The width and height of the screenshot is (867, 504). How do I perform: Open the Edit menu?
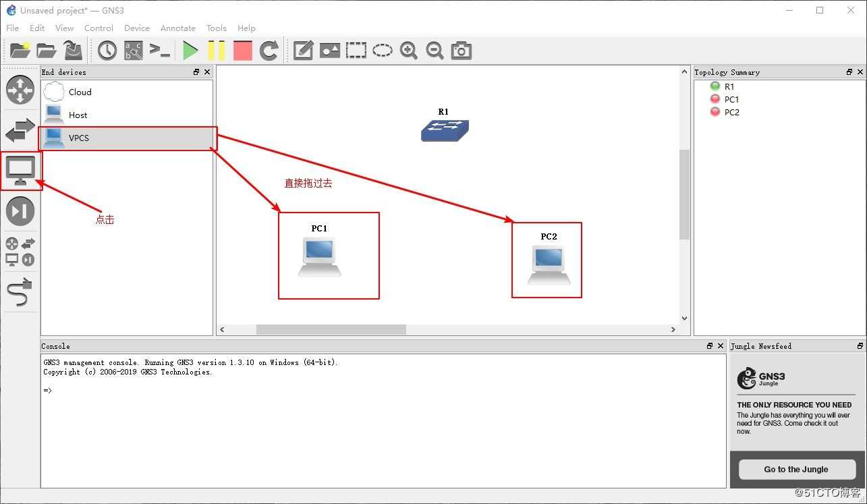[x=37, y=28]
